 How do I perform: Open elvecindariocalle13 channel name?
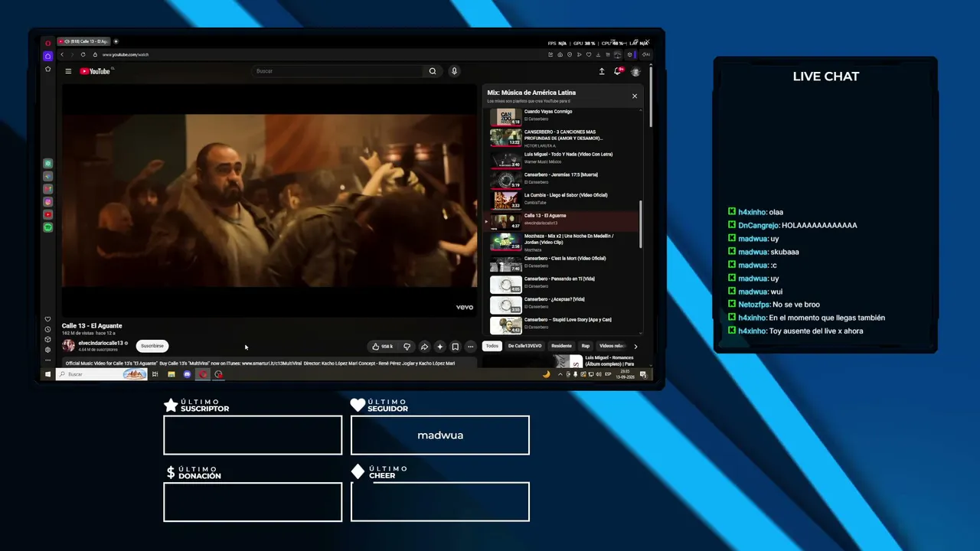[x=102, y=343]
